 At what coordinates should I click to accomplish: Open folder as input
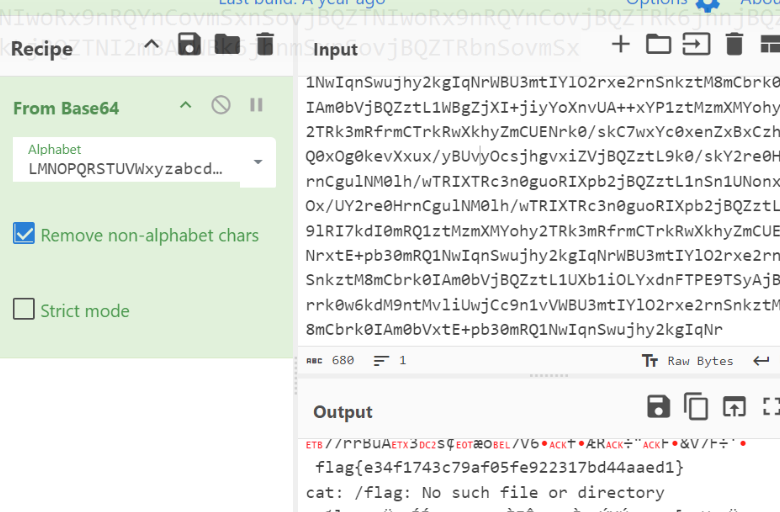point(659,44)
